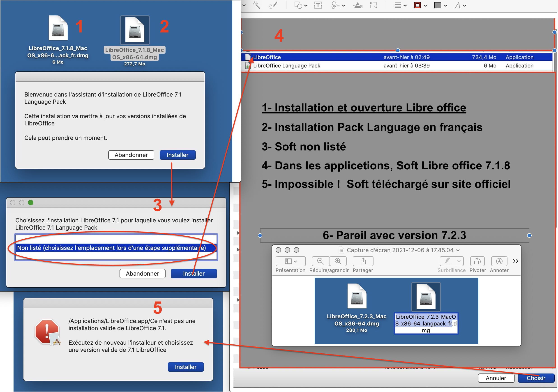This screenshot has width=558, height=392.
Task: Open the Présentation view menu in Preview
Action: coord(291,261)
